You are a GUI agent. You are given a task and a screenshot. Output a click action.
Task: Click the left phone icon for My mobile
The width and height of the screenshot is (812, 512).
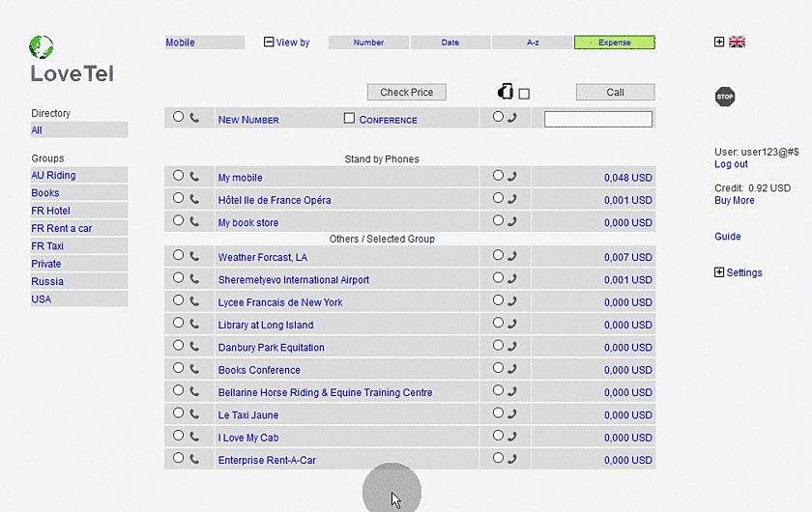click(x=194, y=177)
